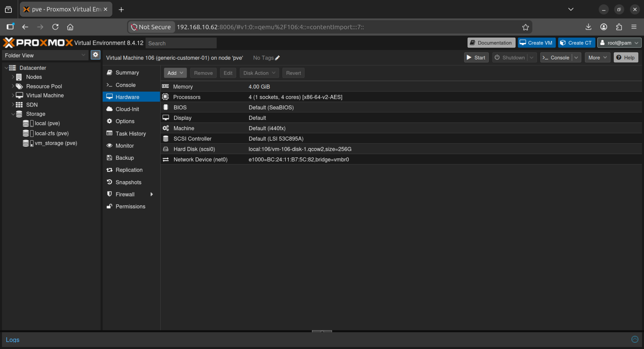Image resolution: width=644 pixels, height=349 pixels.
Task: Open the browser hamburger menu
Action: click(634, 27)
